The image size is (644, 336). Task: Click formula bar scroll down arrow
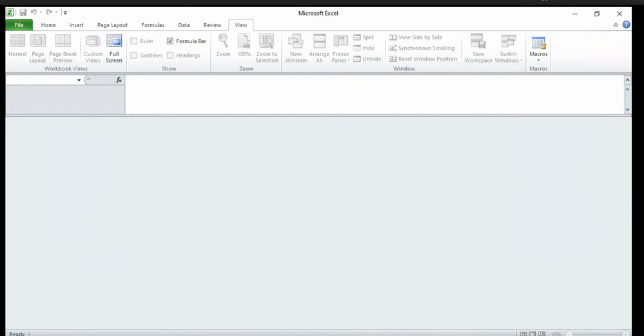pos(628,110)
